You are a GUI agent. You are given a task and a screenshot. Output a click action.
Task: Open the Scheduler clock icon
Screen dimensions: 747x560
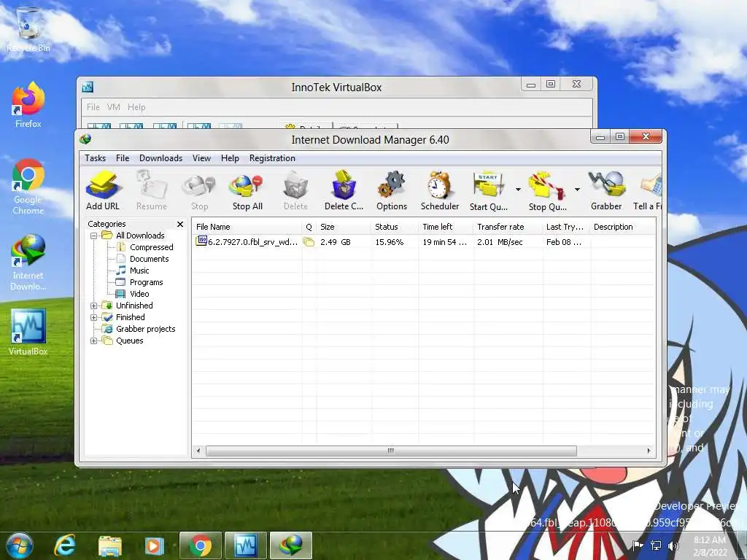coord(439,191)
